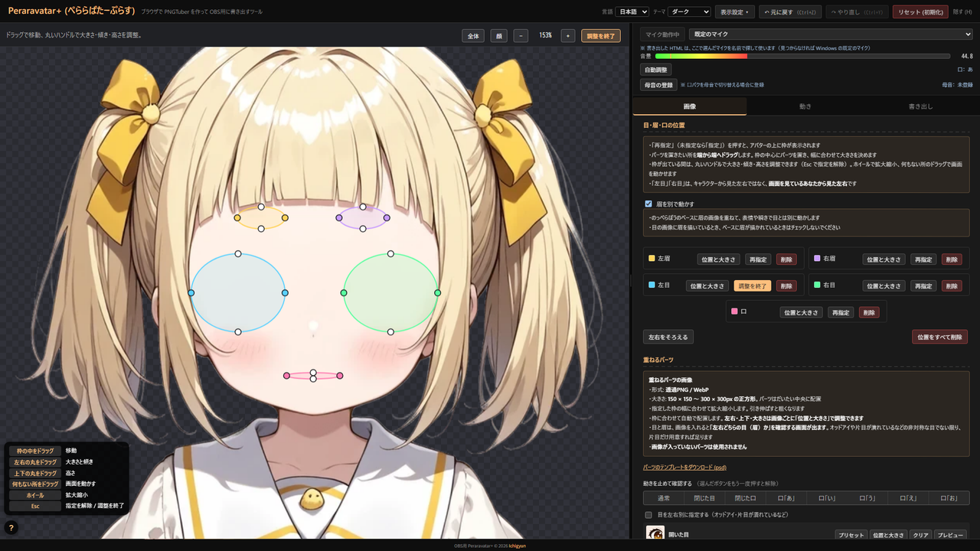Click リセット (初期化) button
Image resolution: width=980 pixels, height=551 pixels.
(x=920, y=12)
